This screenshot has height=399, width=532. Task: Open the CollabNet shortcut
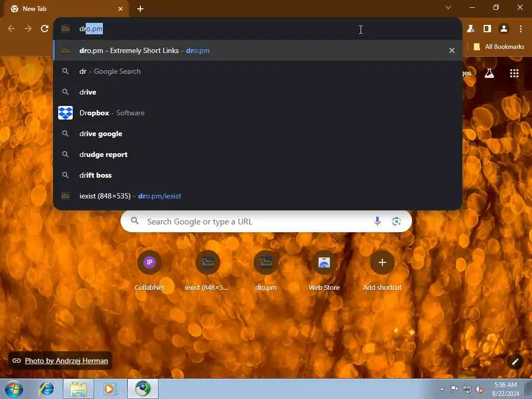[149, 271]
